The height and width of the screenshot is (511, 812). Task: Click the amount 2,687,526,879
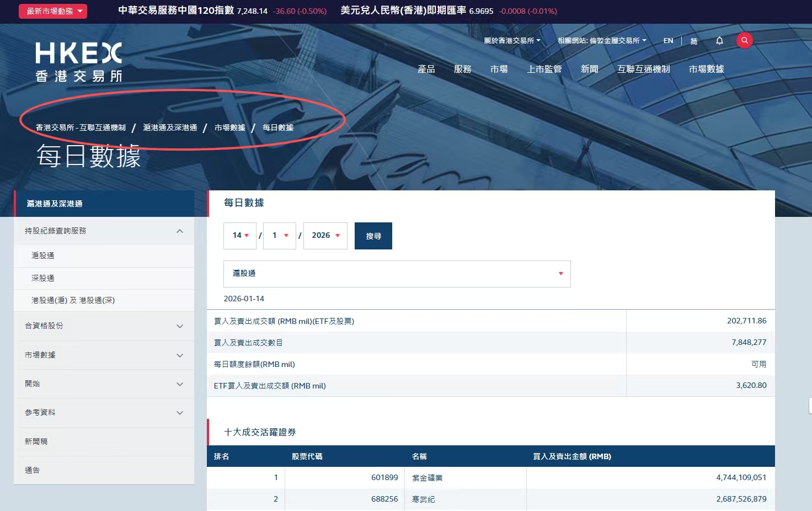(741, 499)
